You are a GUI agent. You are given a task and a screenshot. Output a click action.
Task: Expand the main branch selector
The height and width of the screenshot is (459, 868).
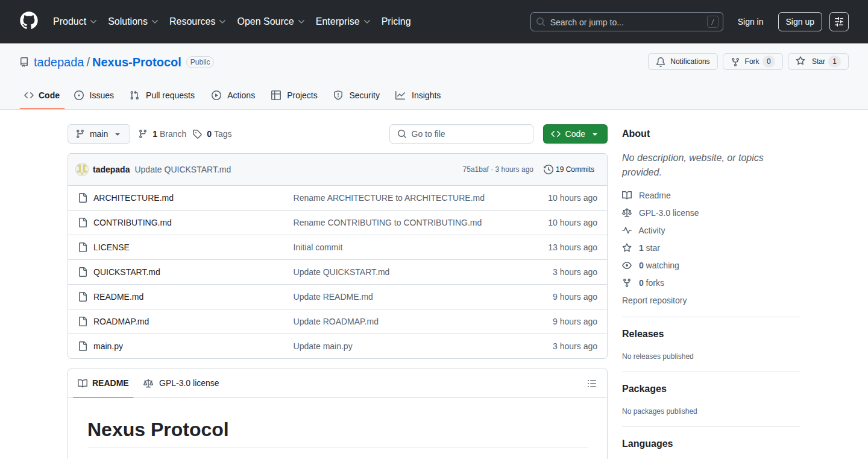[99, 134]
